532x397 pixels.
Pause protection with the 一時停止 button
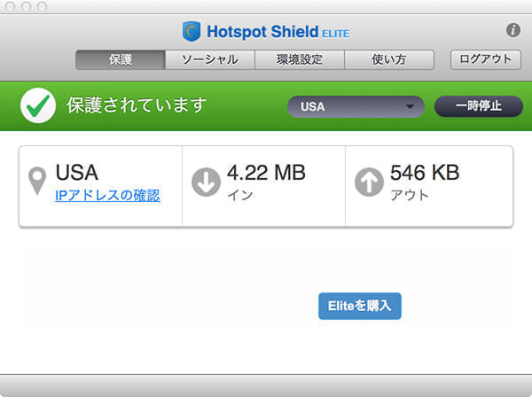point(478,106)
